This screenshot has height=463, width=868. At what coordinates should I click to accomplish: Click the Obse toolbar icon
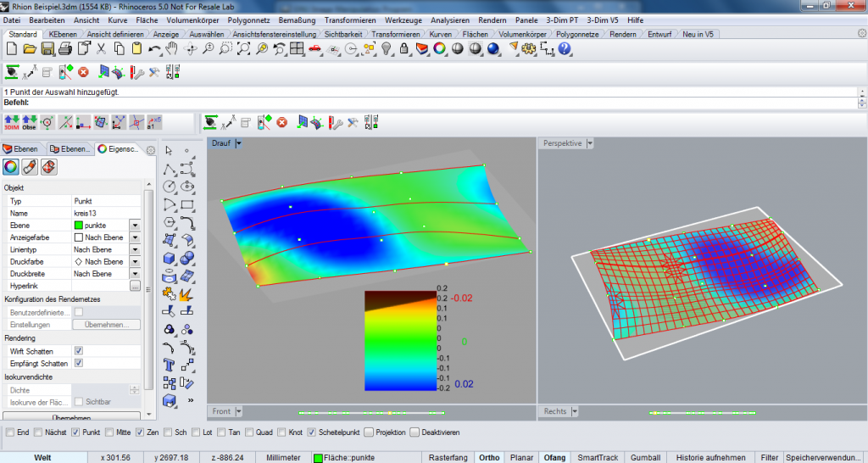click(30, 122)
